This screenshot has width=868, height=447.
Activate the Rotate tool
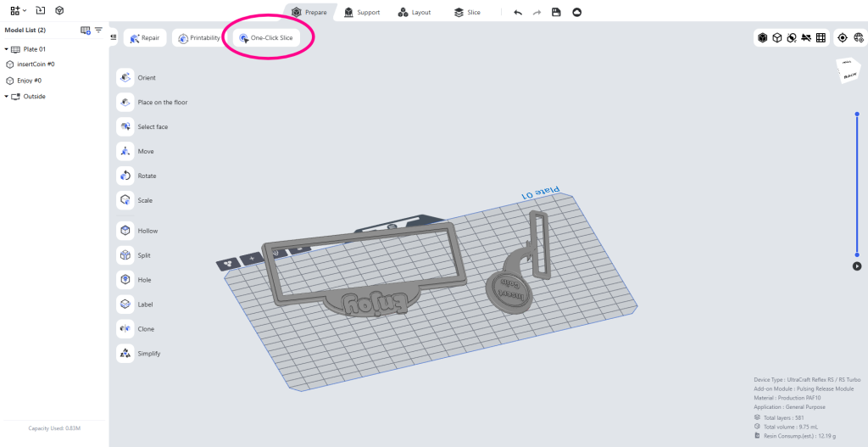tap(125, 176)
